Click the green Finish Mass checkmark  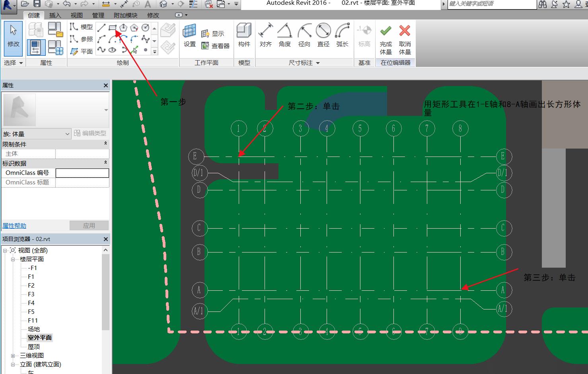386,31
